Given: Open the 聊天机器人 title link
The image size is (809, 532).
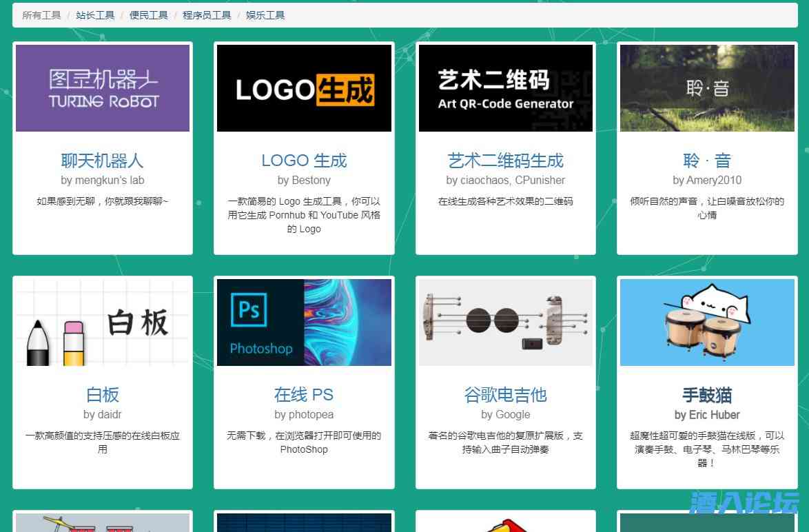Looking at the screenshot, I should click(103, 161).
